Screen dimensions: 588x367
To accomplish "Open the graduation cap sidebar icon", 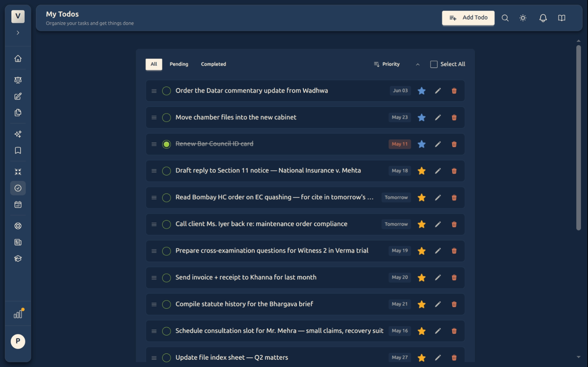I will pos(18,259).
